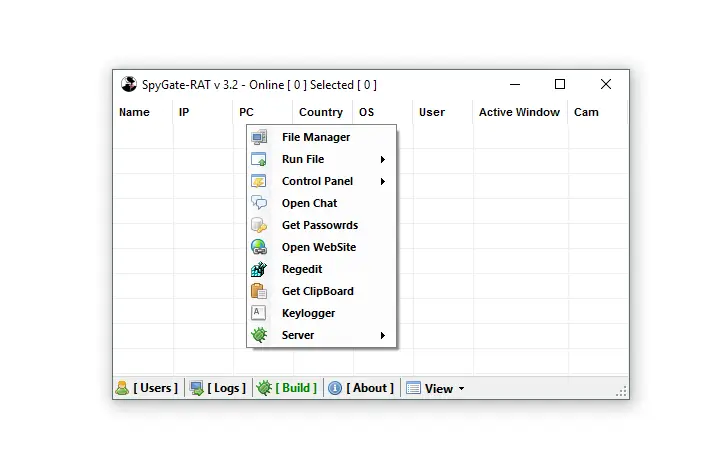The height and width of the screenshot is (474, 718).
Task: Click the File Manager icon in context menu
Action: (259, 137)
